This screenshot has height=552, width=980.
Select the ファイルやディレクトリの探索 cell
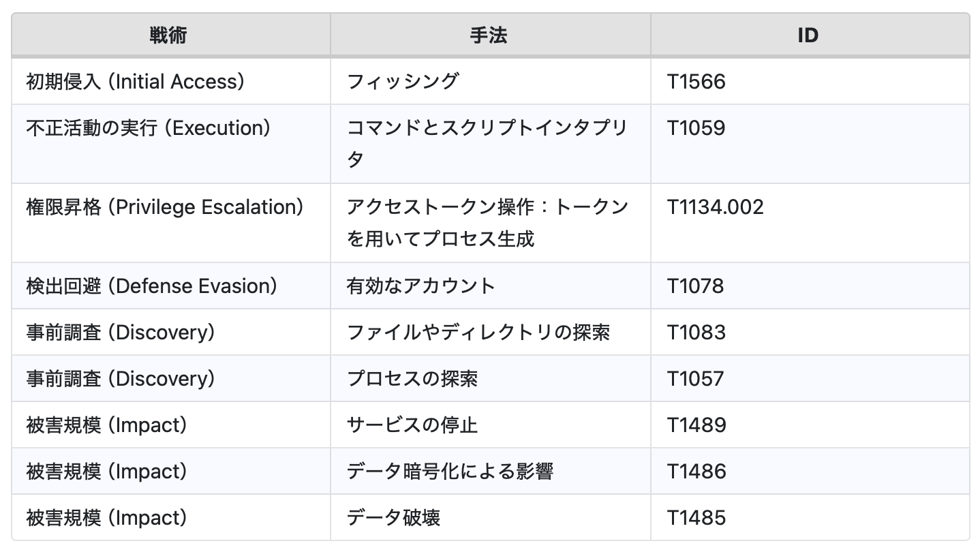pyautogui.click(x=478, y=333)
